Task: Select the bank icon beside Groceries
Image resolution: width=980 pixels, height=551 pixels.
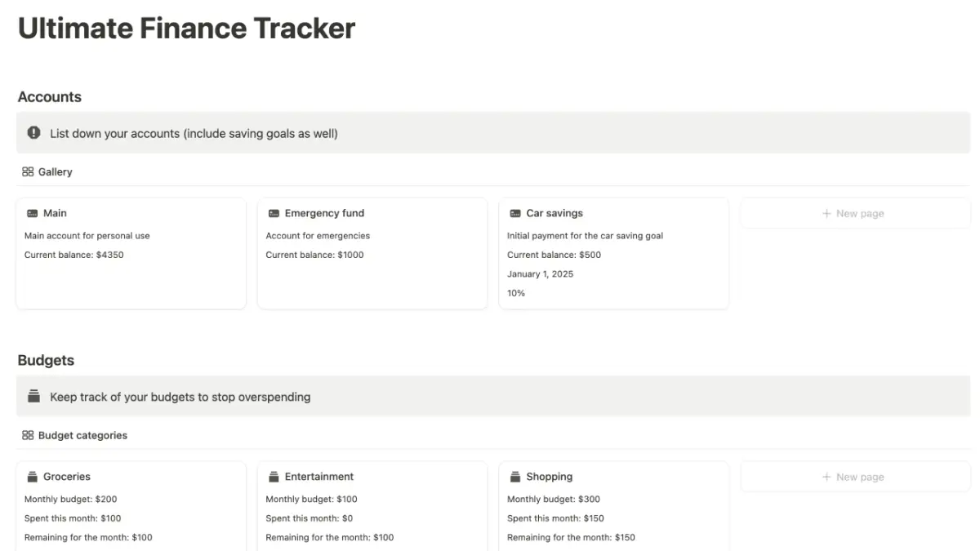Action: pos(32,476)
